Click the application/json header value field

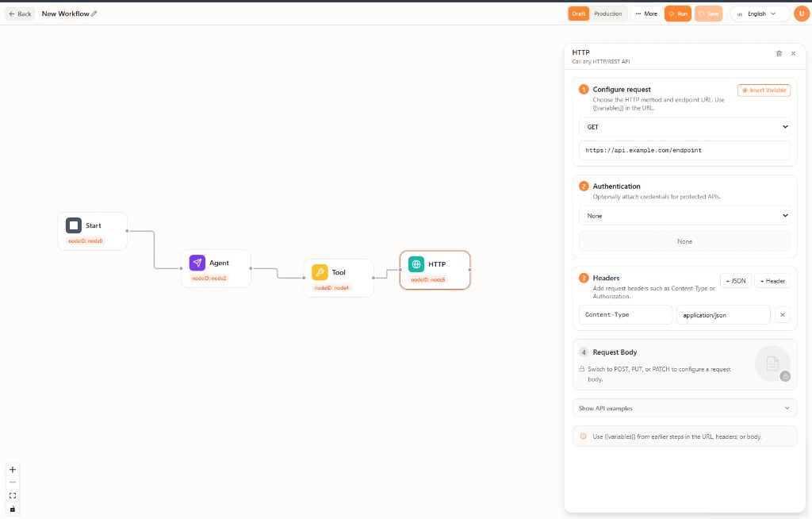point(723,315)
